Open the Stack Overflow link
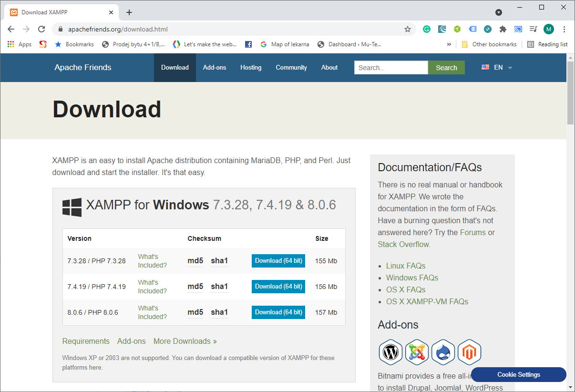Image resolution: width=575 pixels, height=392 pixels. click(403, 245)
